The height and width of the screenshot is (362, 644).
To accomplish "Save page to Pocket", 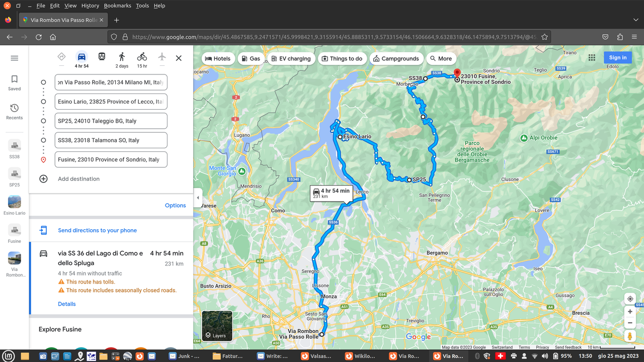I will tap(605, 37).
